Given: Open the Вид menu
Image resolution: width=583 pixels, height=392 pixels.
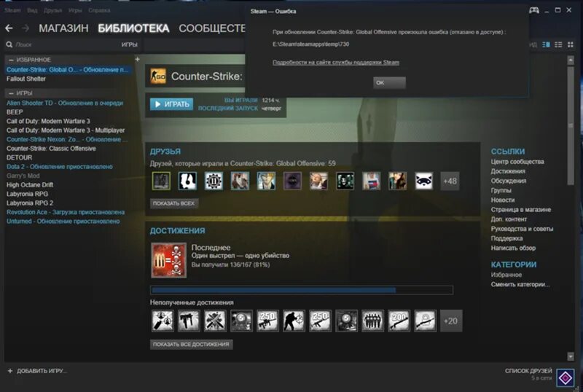Looking at the screenshot, I should 32,10.
